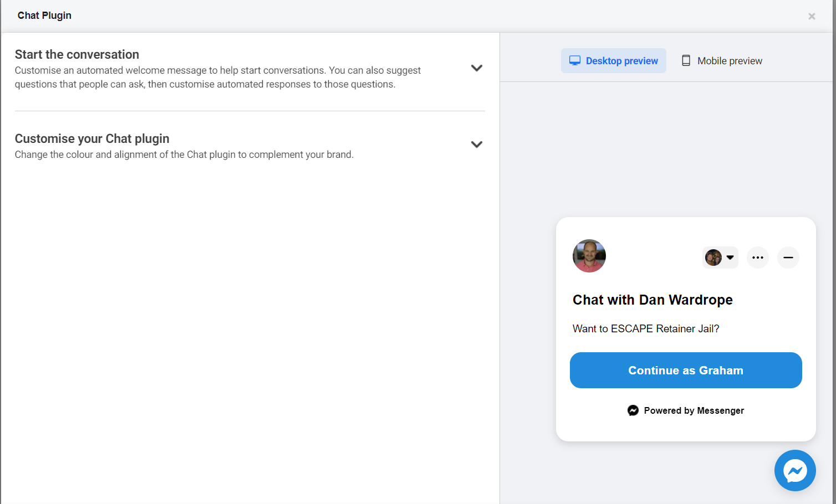
Task: Open the blue Messenger launcher bubble
Action: (x=795, y=470)
